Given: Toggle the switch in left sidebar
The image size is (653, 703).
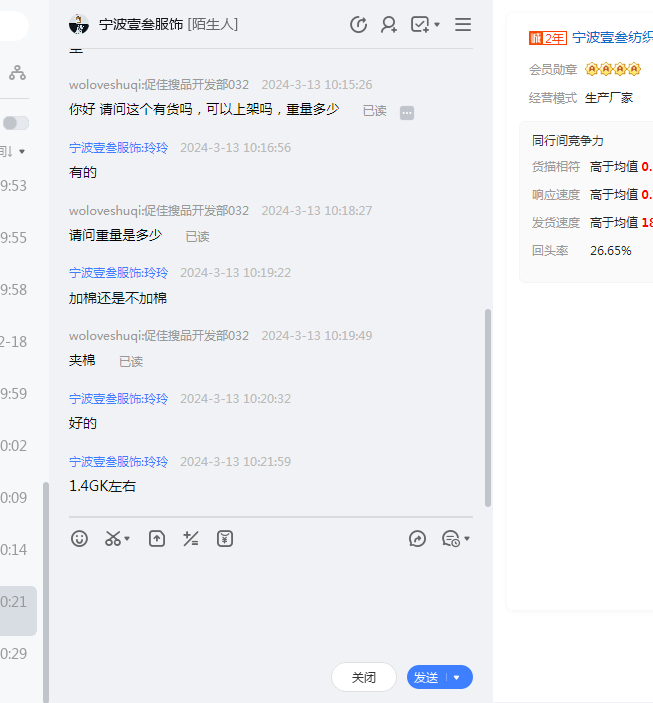Looking at the screenshot, I should point(15,123).
